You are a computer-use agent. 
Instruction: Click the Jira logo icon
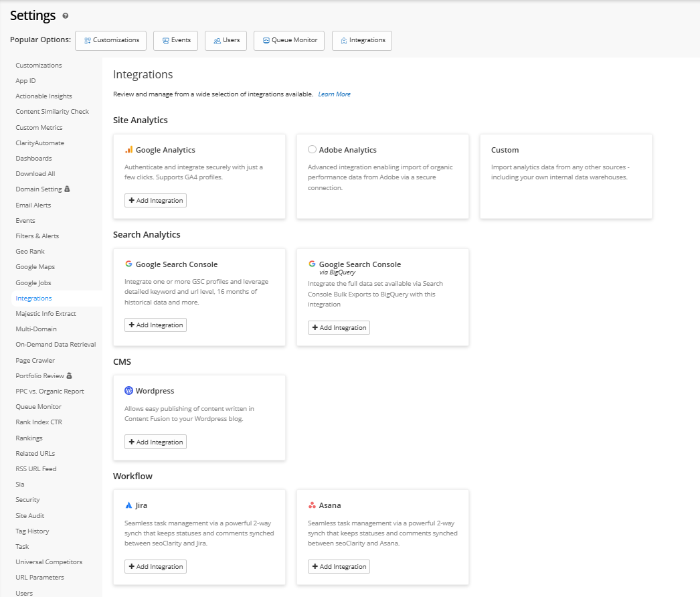[x=128, y=505]
